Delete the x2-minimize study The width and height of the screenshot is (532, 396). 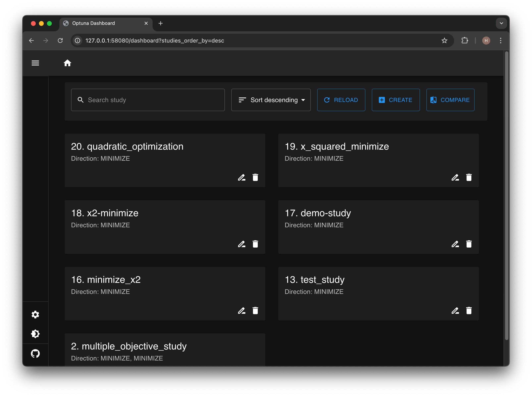255,244
